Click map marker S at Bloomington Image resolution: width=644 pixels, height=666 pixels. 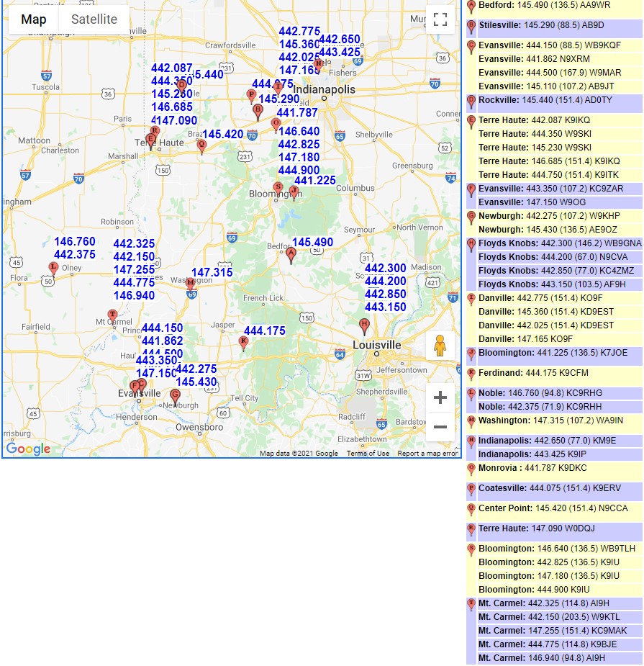click(x=278, y=189)
